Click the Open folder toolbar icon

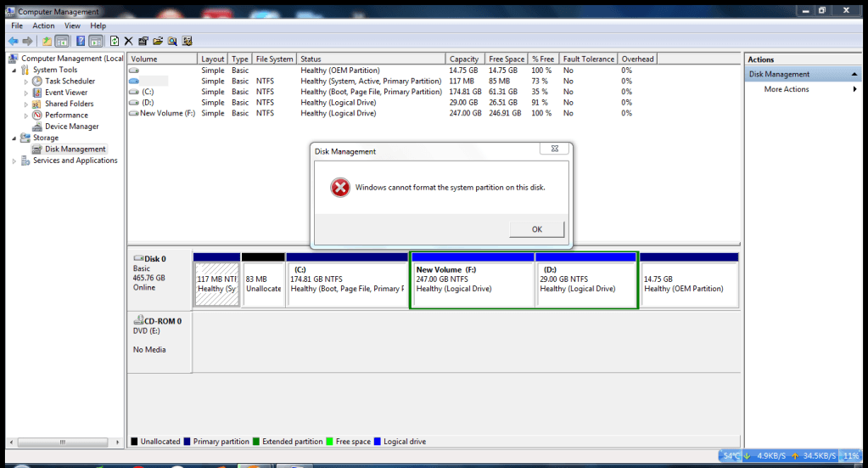point(158,41)
